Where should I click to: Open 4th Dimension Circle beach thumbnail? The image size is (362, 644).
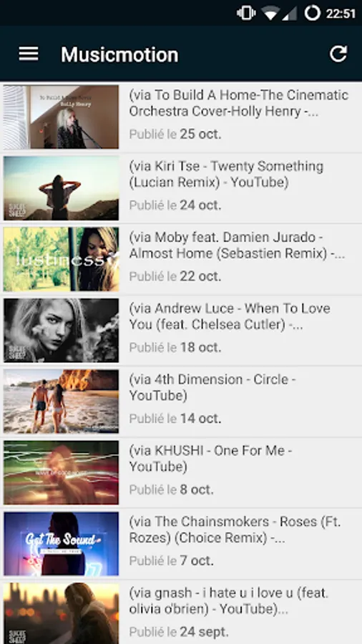click(61, 401)
